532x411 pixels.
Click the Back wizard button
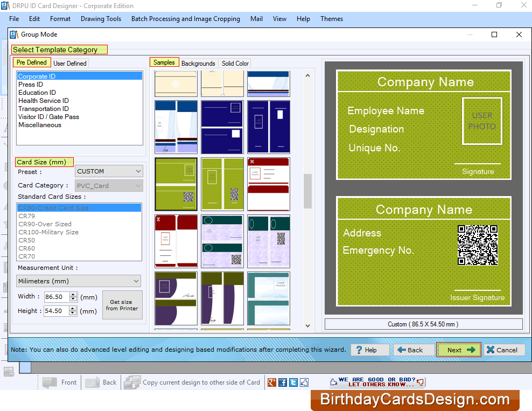click(x=414, y=350)
